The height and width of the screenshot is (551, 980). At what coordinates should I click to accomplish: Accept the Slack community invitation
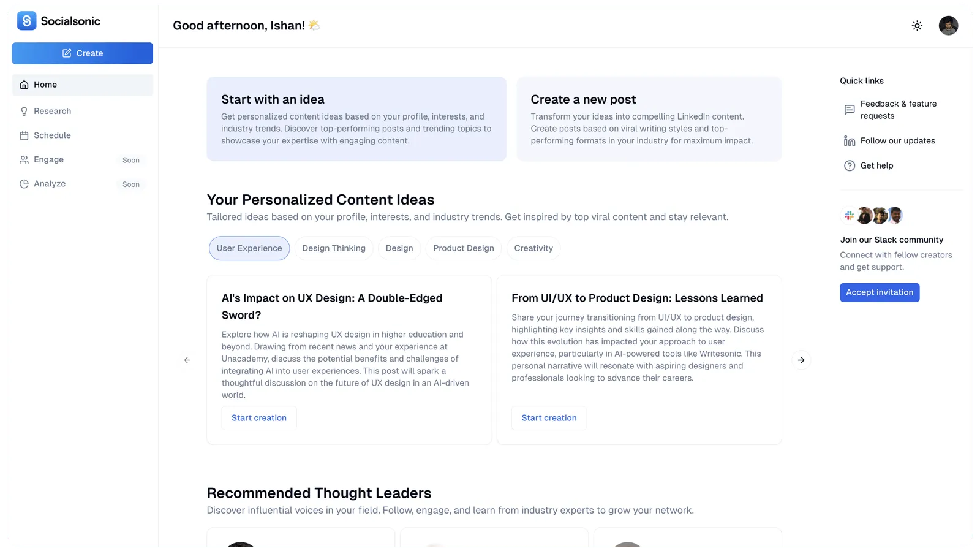880,292
